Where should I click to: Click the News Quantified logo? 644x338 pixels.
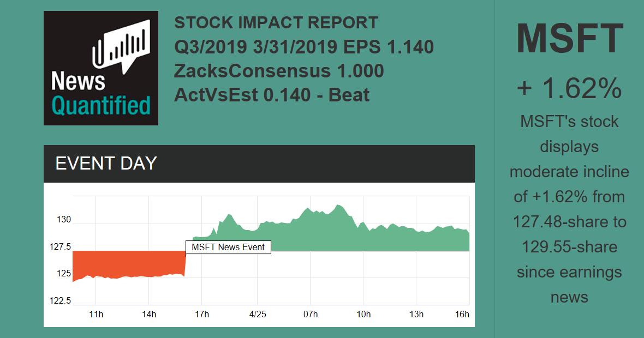click(101, 68)
